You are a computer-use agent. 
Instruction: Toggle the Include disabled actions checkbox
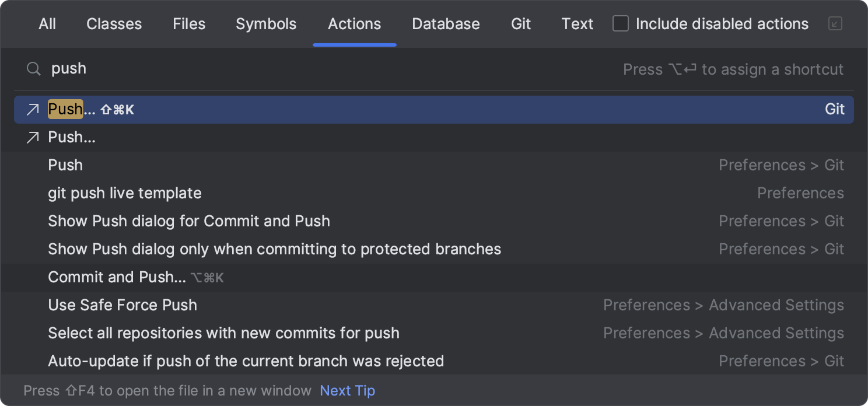point(620,24)
